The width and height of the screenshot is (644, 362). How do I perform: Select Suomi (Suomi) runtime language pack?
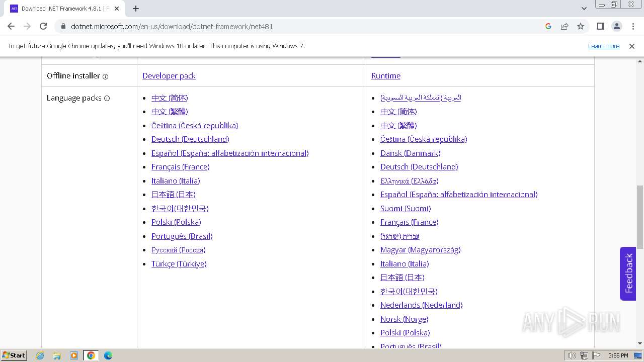tap(406, 208)
